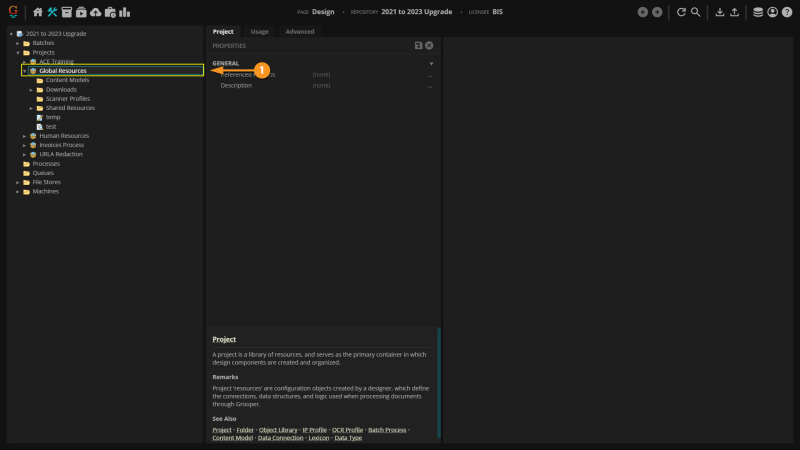Navigate back with the left arrow button
This screenshot has height=450, width=800.
click(643, 12)
